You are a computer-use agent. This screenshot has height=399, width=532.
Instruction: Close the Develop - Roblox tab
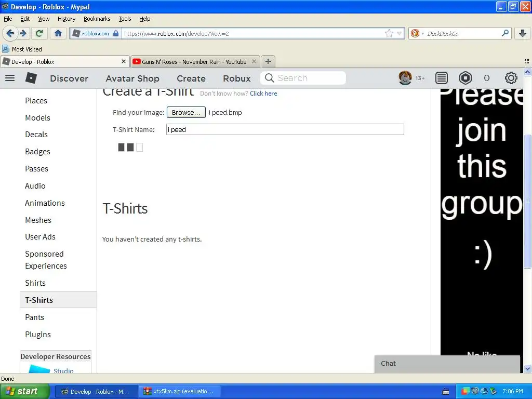(x=124, y=61)
